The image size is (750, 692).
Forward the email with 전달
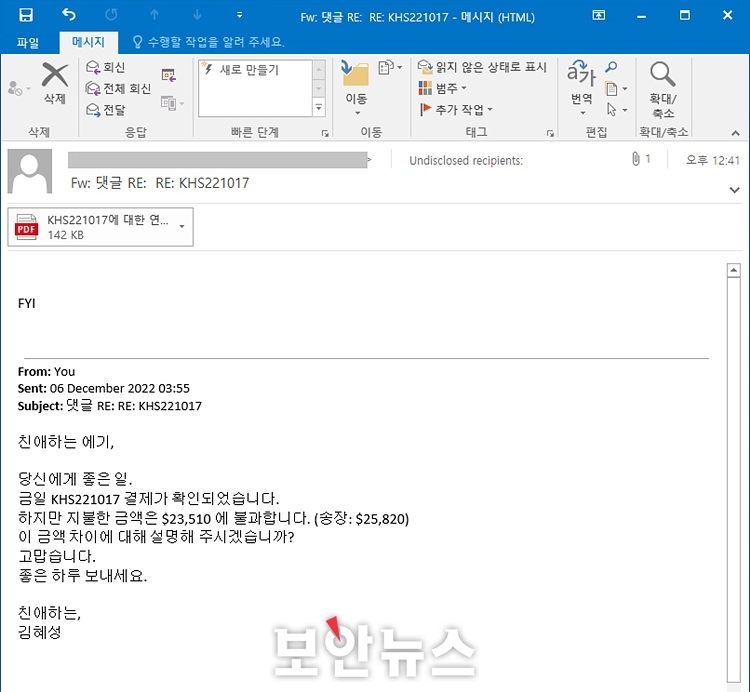[105, 110]
